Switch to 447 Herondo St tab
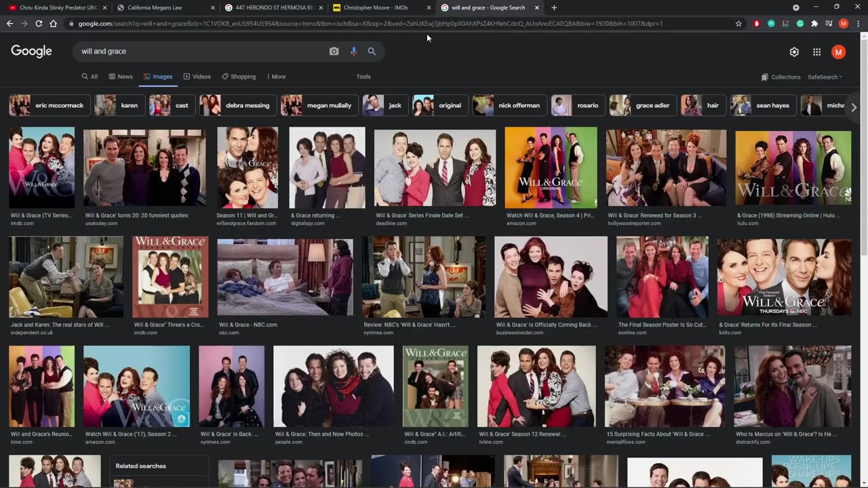 273,7
